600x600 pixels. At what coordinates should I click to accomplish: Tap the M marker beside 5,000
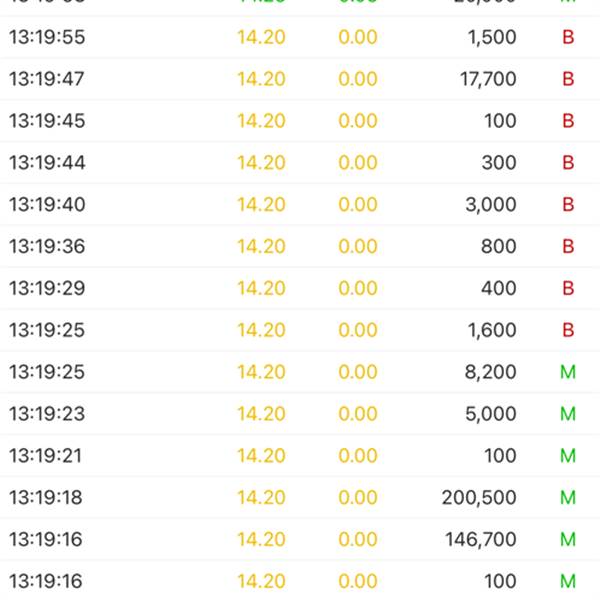[568, 414]
